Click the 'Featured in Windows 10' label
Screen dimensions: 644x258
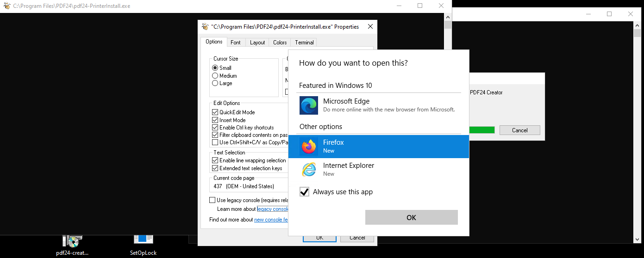pyautogui.click(x=336, y=86)
